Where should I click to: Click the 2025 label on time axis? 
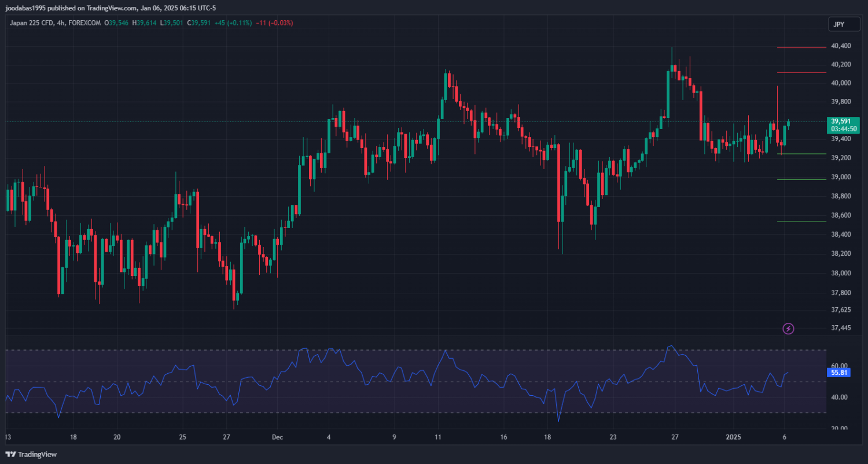[733, 437]
